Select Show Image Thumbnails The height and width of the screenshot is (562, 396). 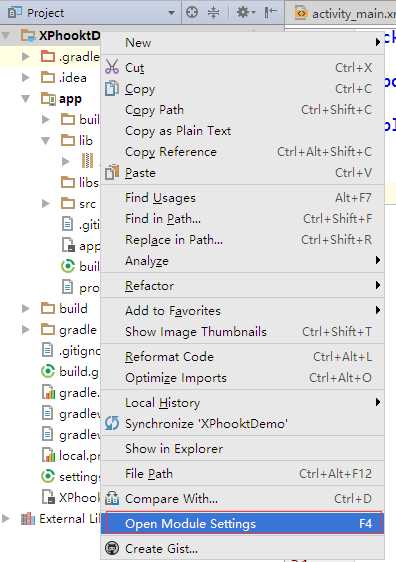243,332
